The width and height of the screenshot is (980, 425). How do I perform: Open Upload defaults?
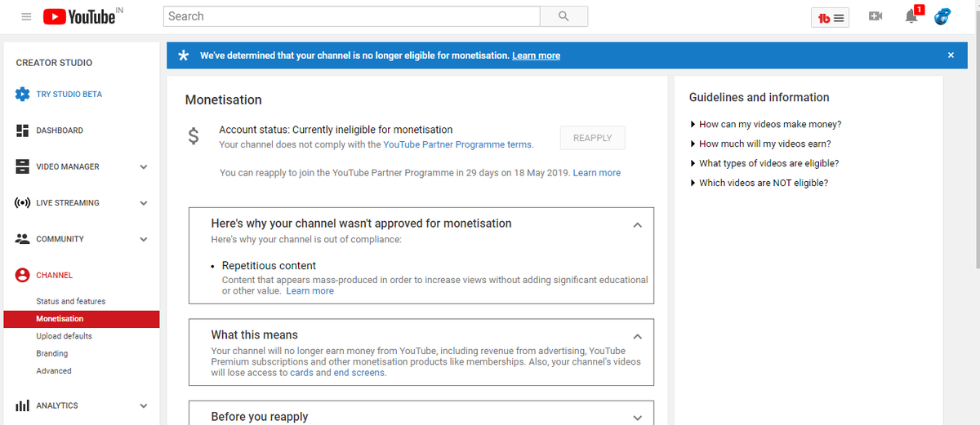pos(64,336)
